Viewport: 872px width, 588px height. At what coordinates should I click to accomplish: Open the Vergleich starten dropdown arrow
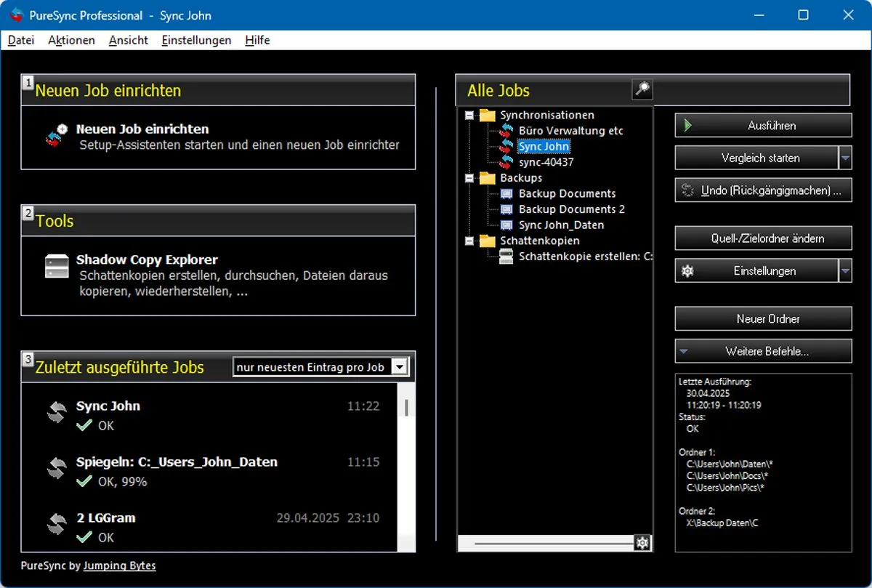[845, 158]
